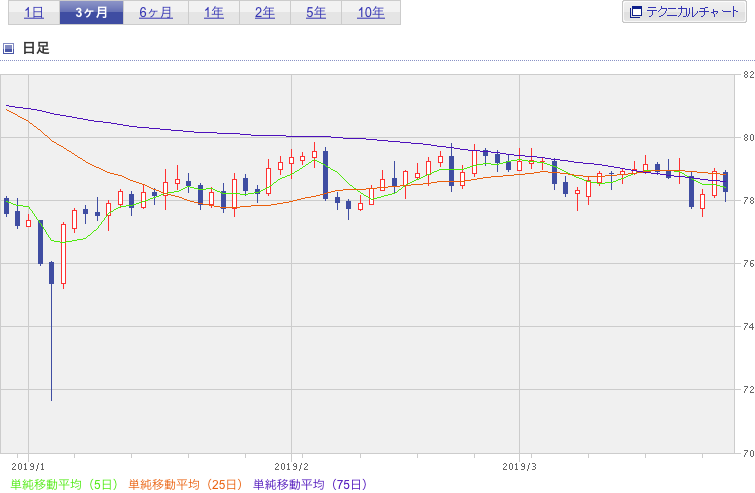
Task: Select the 10年 period tab
Action: coord(371,13)
